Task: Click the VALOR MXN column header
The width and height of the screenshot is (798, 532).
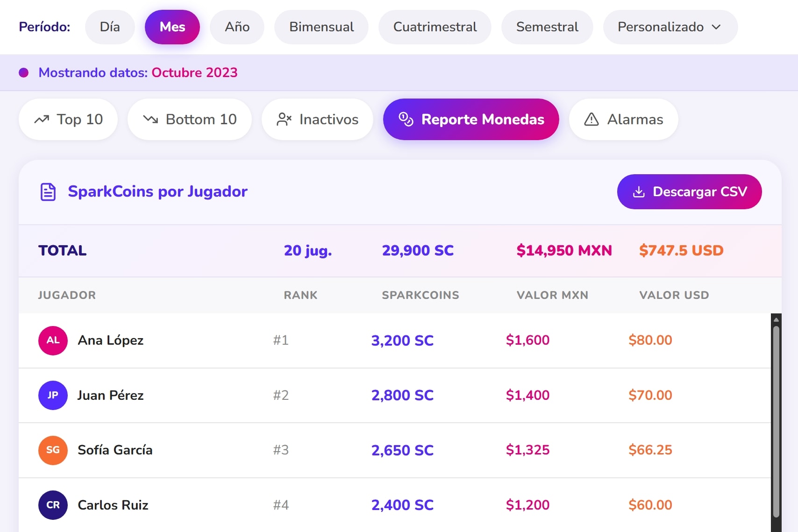Action: point(552,295)
